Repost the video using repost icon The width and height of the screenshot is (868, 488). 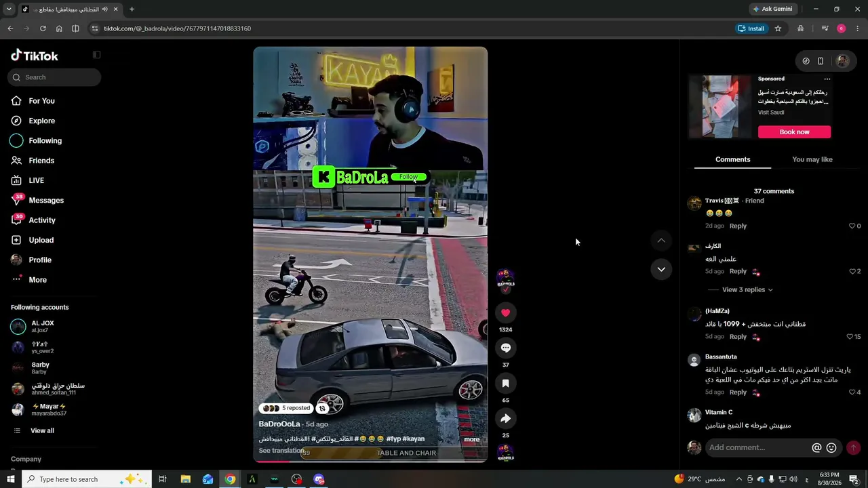click(322, 408)
